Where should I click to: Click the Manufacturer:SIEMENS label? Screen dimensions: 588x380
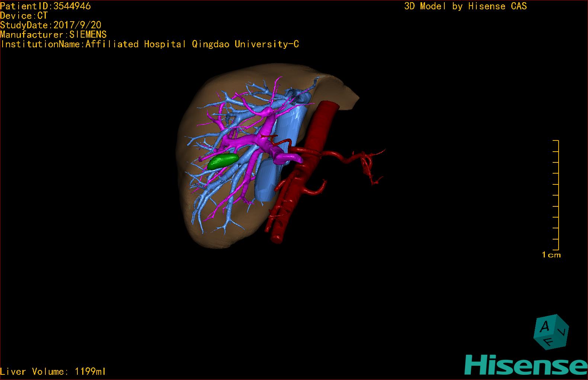pos(53,35)
